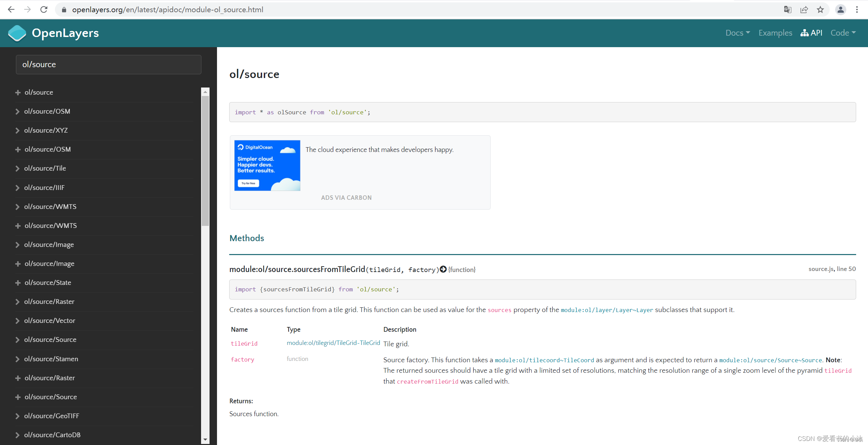Click the share page icon
868x445 pixels.
tap(804, 9)
